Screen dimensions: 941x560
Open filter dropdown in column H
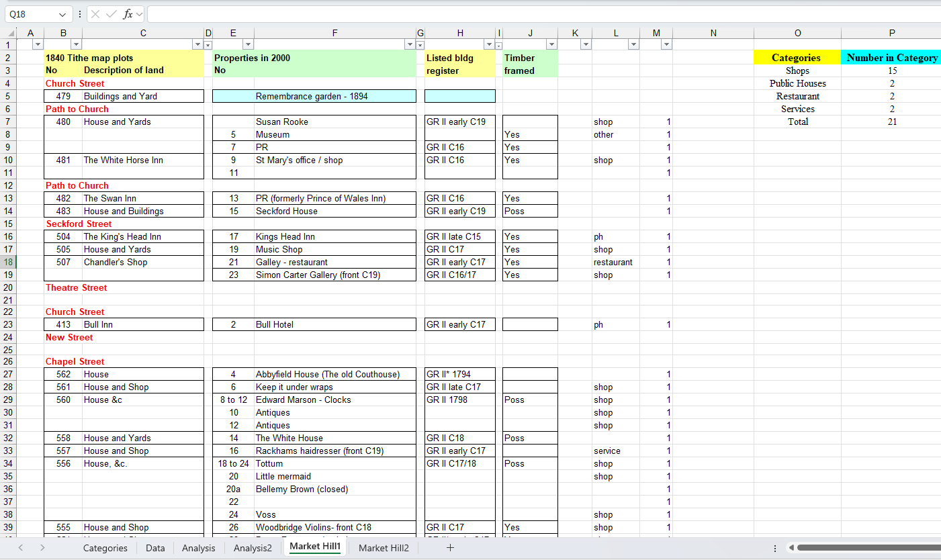point(490,44)
